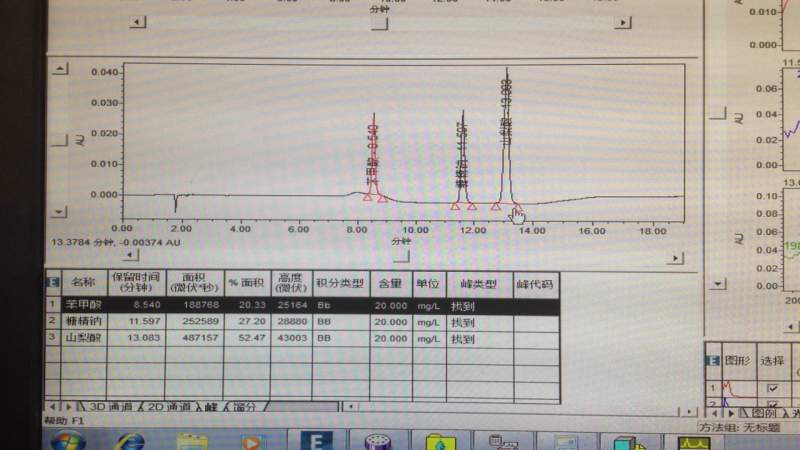Click the legend table corner E icon
The height and width of the screenshot is (450, 800).
coord(712,361)
